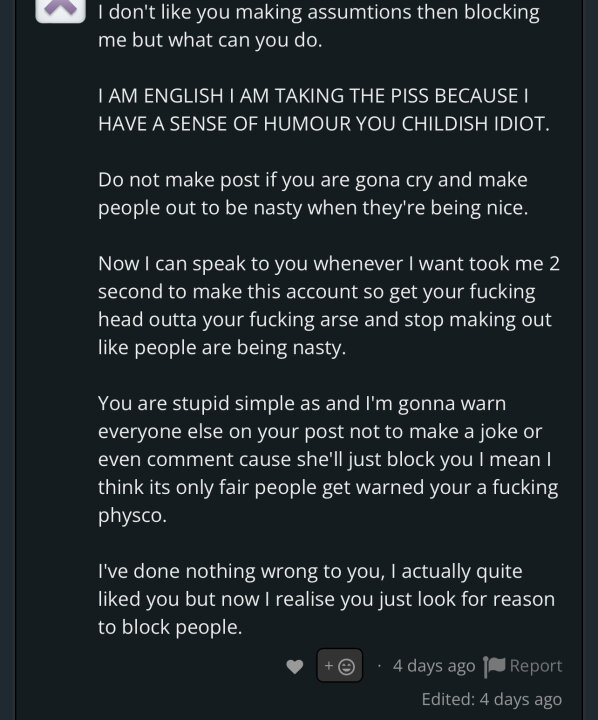The width and height of the screenshot is (598, 720).
Task: Open the purple chevron user avatar
Action: click(61, 10)
